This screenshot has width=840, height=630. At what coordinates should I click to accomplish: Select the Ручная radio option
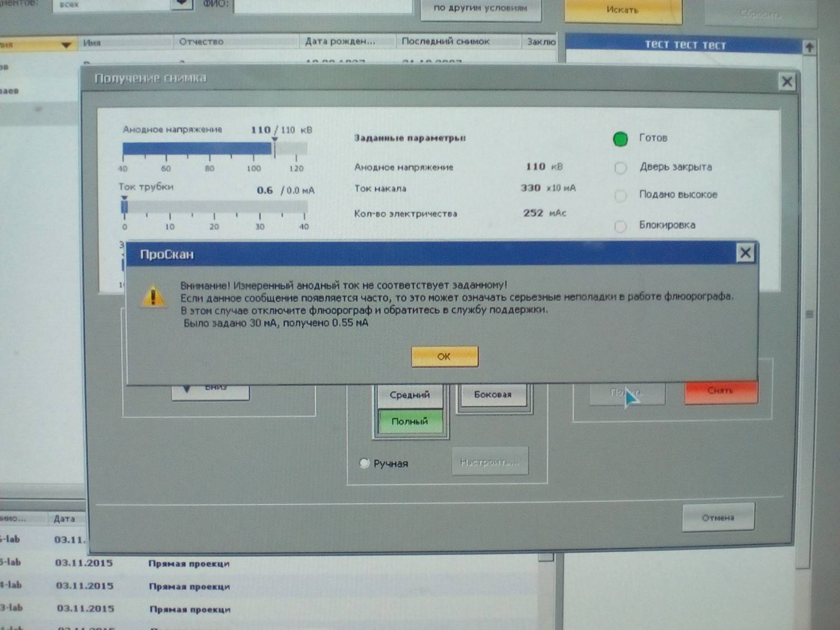[x=365, y=463]
